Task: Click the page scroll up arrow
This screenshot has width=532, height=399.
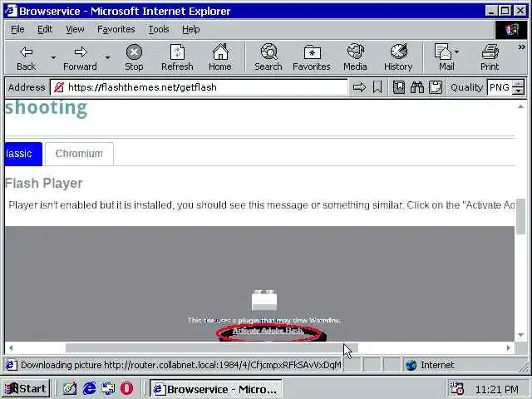Action: pos(521,106)
